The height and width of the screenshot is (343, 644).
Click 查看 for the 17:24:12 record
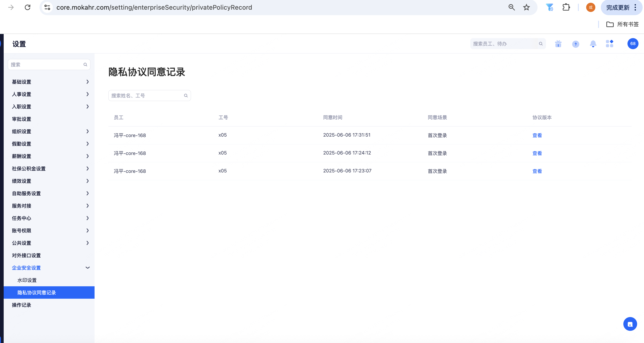pyautogui.click(x=537, y=153)
